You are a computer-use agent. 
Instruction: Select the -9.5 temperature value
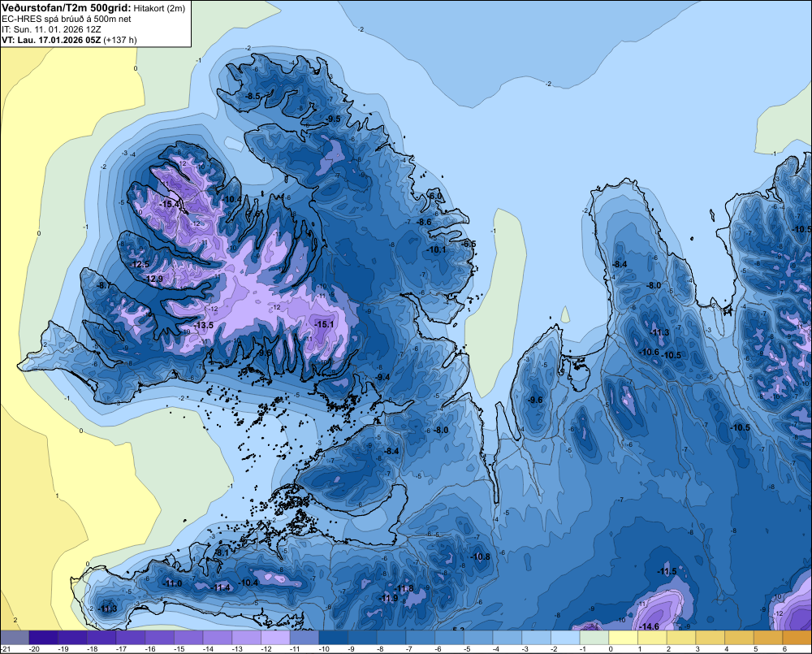(333, 119)
